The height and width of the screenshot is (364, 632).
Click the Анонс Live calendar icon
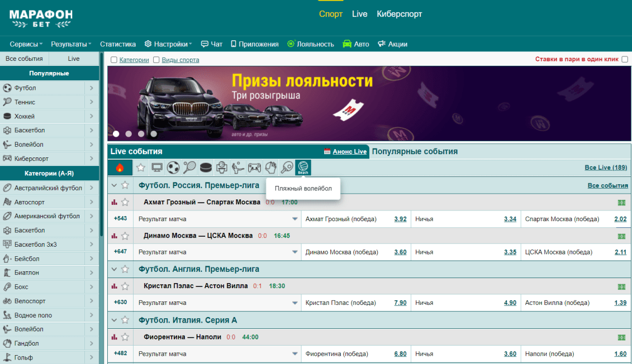coord(327,151)
